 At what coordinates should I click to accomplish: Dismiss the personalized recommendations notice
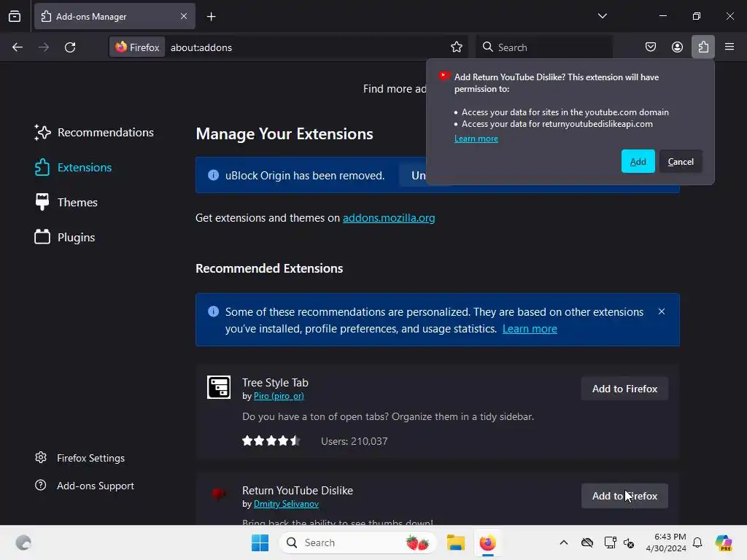[661, 311]
